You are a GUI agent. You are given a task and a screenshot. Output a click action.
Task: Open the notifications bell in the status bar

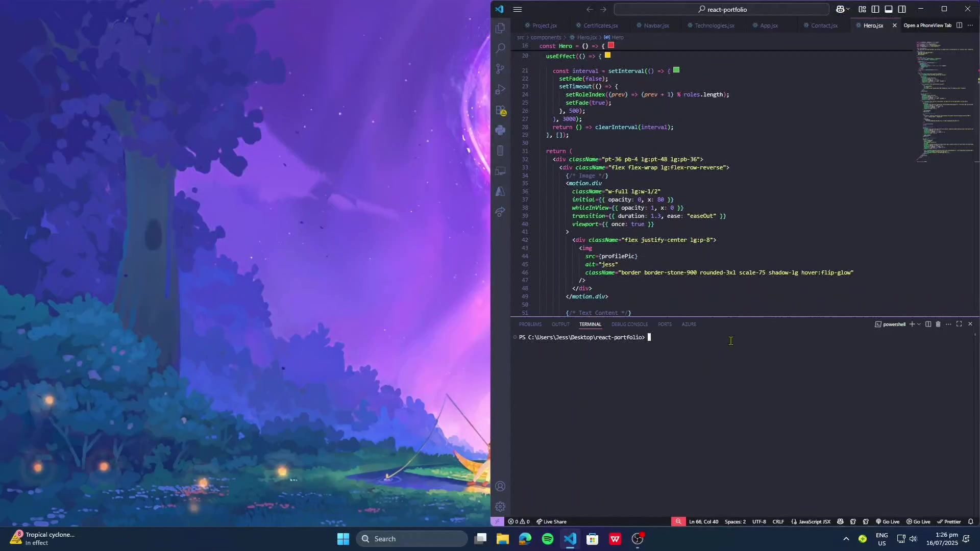pyautogui.click(x=971, y=521)
